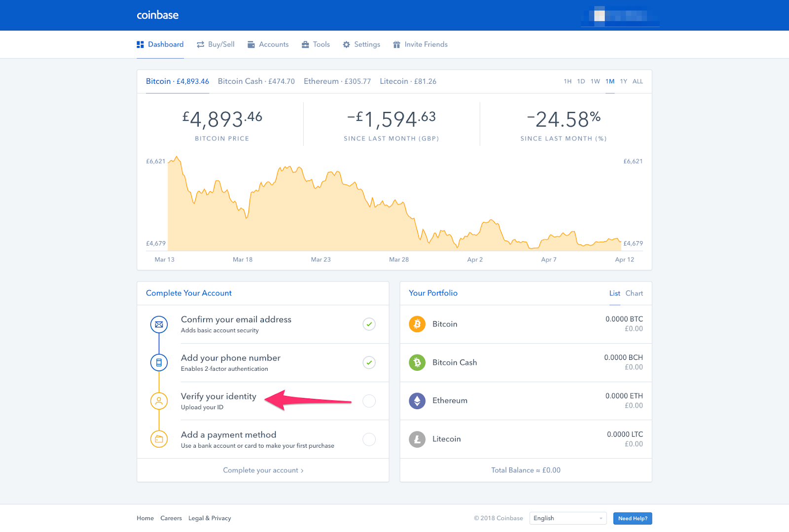Viewport: 789px width, 532px height.
Task: Click the email confirmed checkmark circle
Action: tap(369, 324)
